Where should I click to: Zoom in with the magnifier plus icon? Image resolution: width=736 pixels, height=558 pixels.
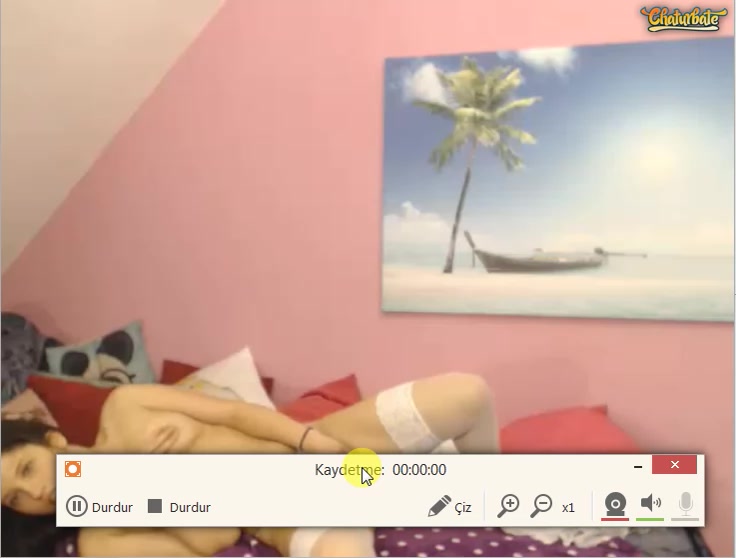(509, 506)
